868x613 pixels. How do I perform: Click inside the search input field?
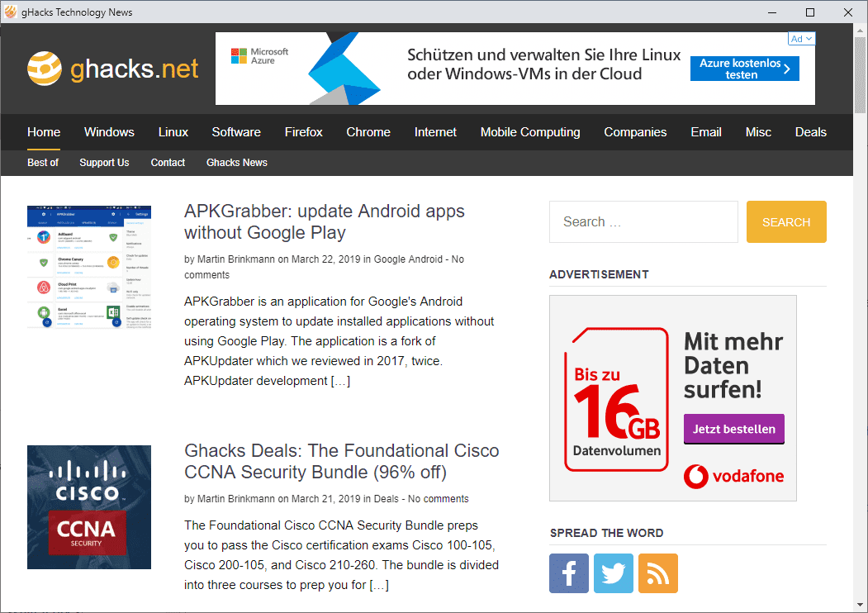coord(643,221)
